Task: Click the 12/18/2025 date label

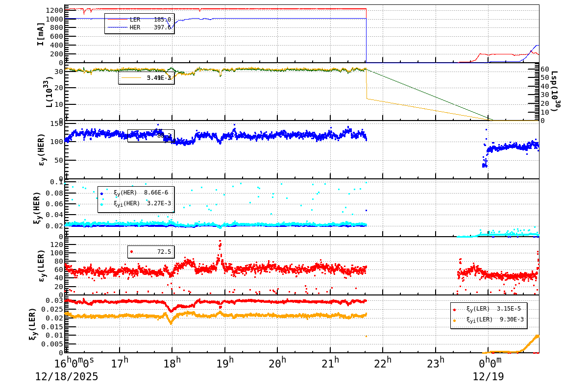Action: (x=66, y=378)
